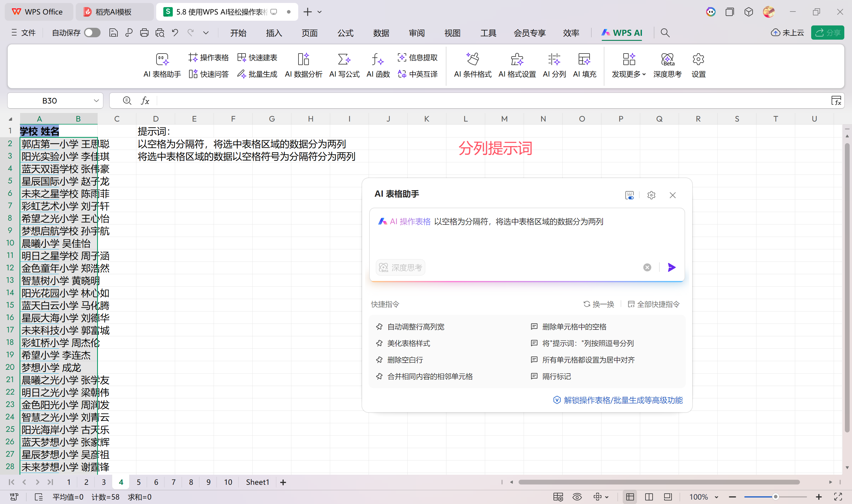
Task: Click 解锁操作表格/批量生成等高级功能 link
Action: pyautogui.click(x=618, y=400)
